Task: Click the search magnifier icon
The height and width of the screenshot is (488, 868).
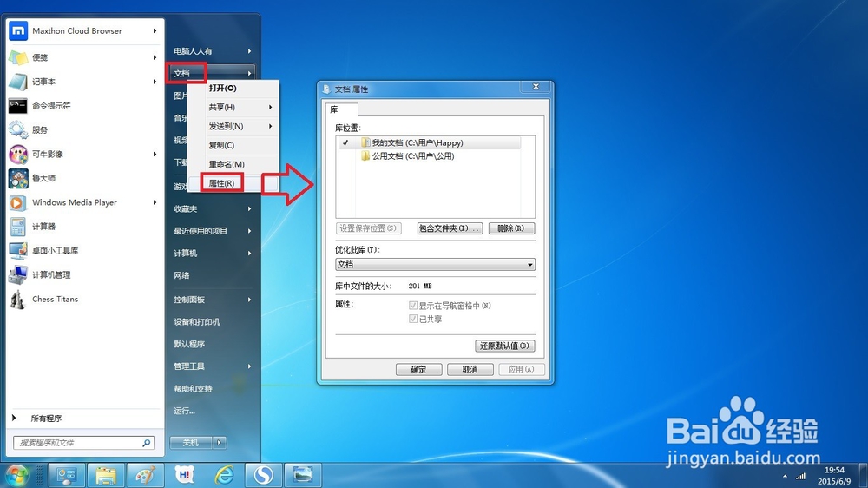Action: [146, 443]
